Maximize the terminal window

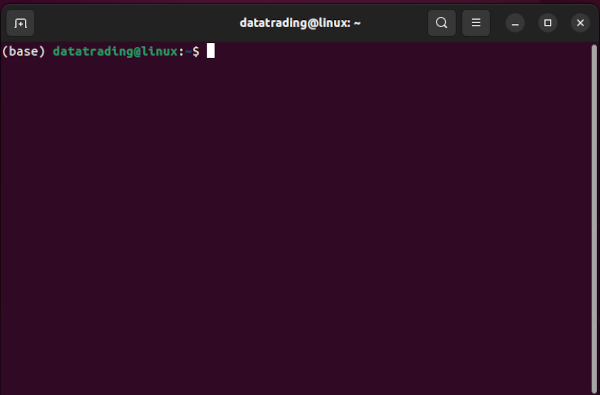click(548, 23)
